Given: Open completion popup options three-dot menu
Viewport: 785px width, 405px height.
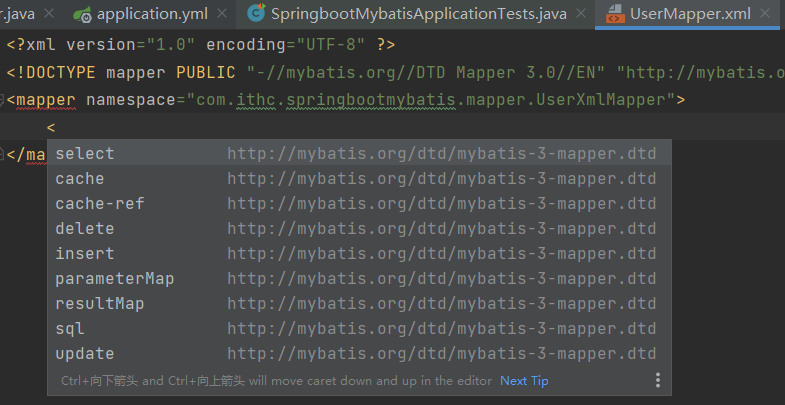Looking at the screenshot, I should coord(658,380).
